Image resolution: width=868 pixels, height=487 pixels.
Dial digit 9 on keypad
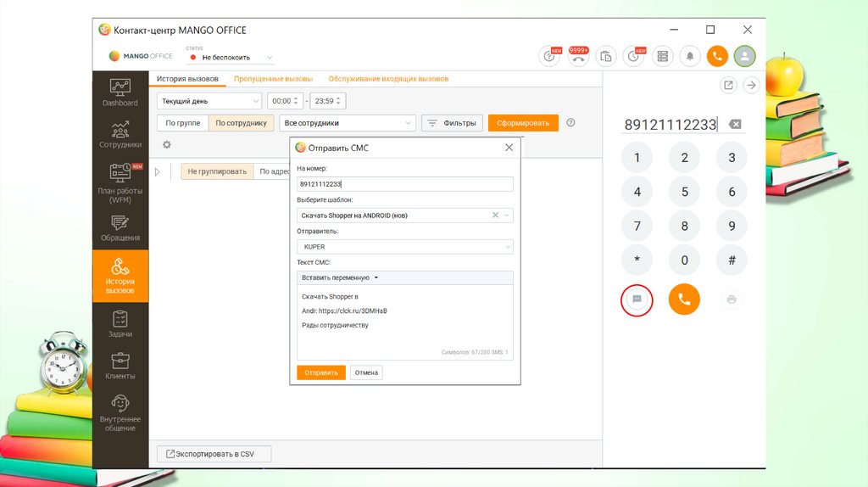click(x=732, y=226)
